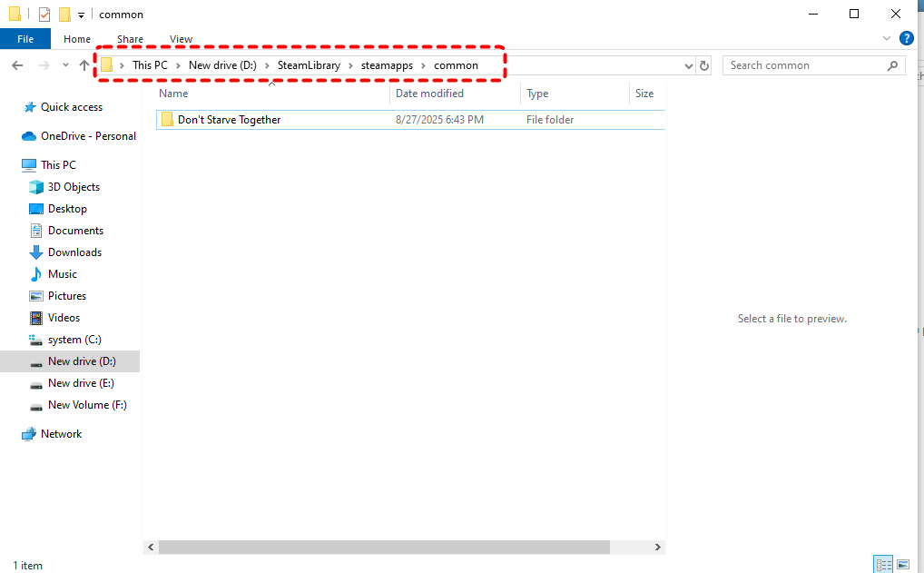The image size is (924, 573).
Task: Click the Properties icon in the quick access toolbar
Action: 44,15
